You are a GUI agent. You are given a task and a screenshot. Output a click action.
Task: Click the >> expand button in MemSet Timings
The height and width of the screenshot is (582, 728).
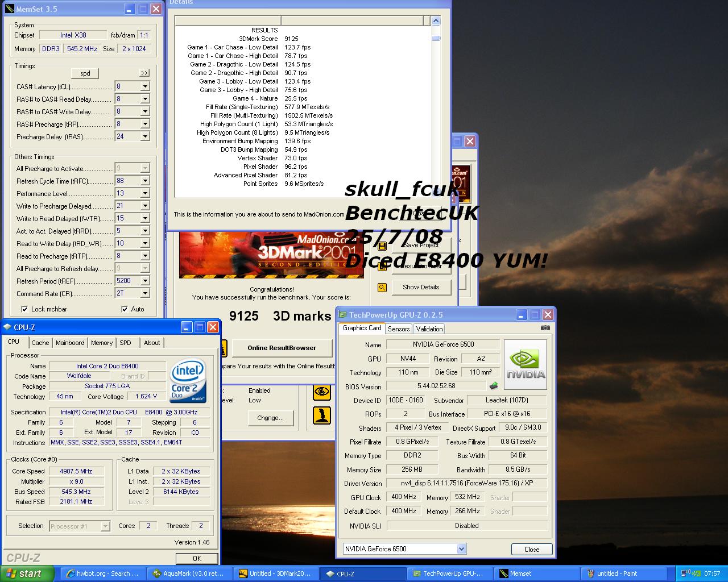[x=144, y=73]
